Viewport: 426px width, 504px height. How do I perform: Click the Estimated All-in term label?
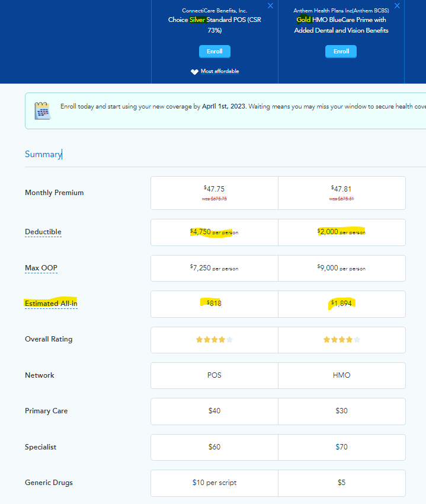tap(51, 304)
